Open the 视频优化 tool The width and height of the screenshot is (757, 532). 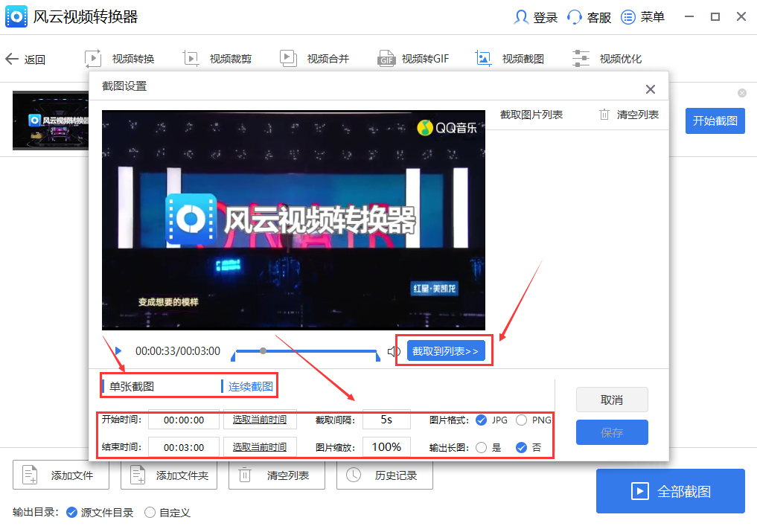[x=607, y=59]
